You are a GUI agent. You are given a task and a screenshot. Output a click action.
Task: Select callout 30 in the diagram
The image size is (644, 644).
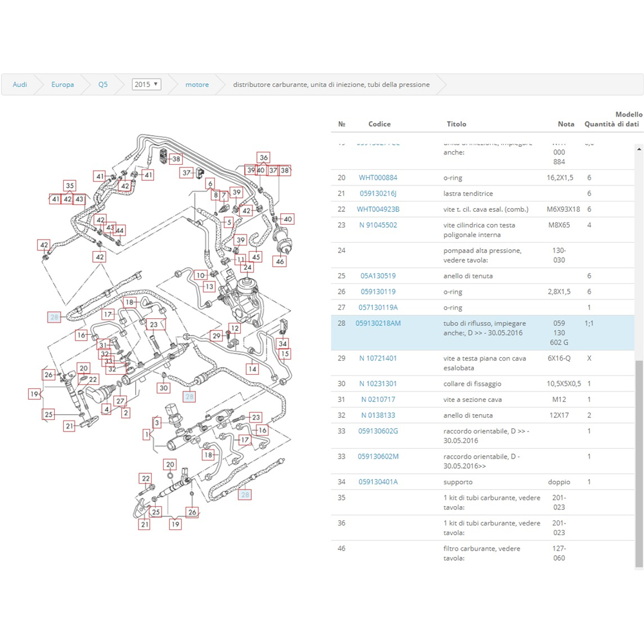coord(164,388)
